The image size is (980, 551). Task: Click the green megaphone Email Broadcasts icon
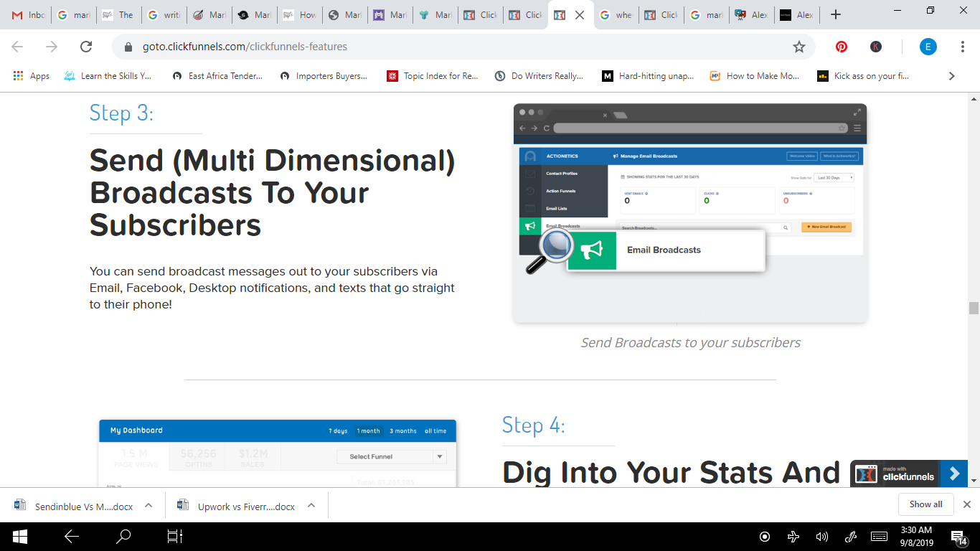(592, 250)
